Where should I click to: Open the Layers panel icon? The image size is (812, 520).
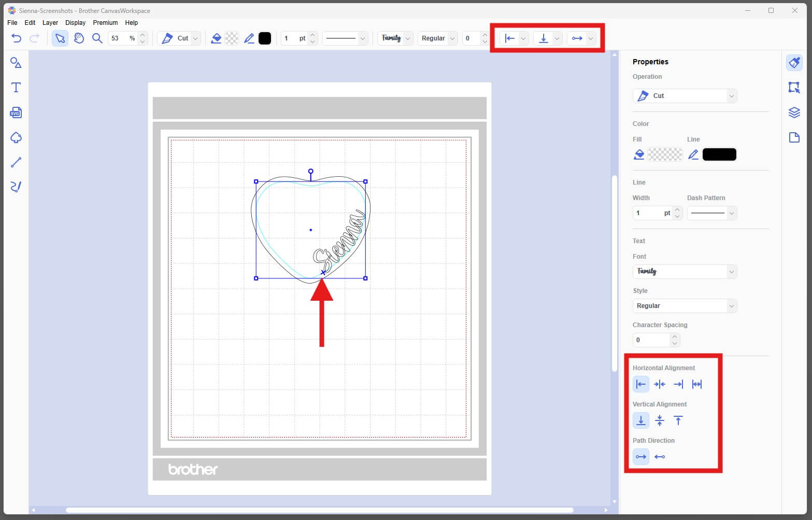(794, 113)
